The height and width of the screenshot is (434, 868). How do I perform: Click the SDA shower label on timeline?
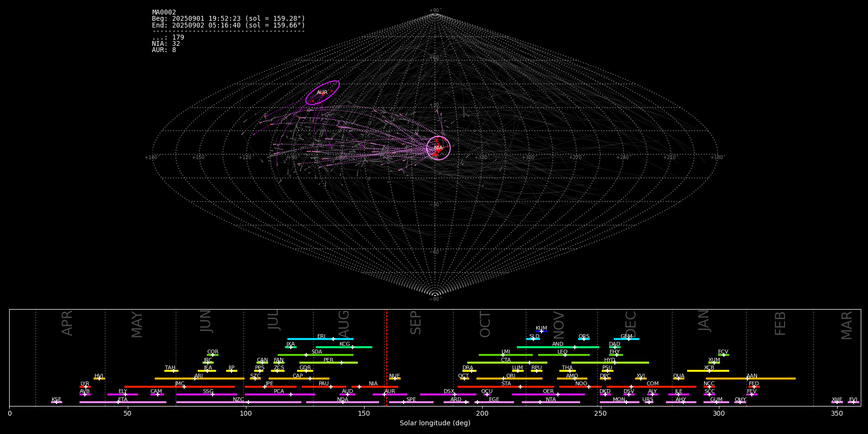(x=316, y=352)
